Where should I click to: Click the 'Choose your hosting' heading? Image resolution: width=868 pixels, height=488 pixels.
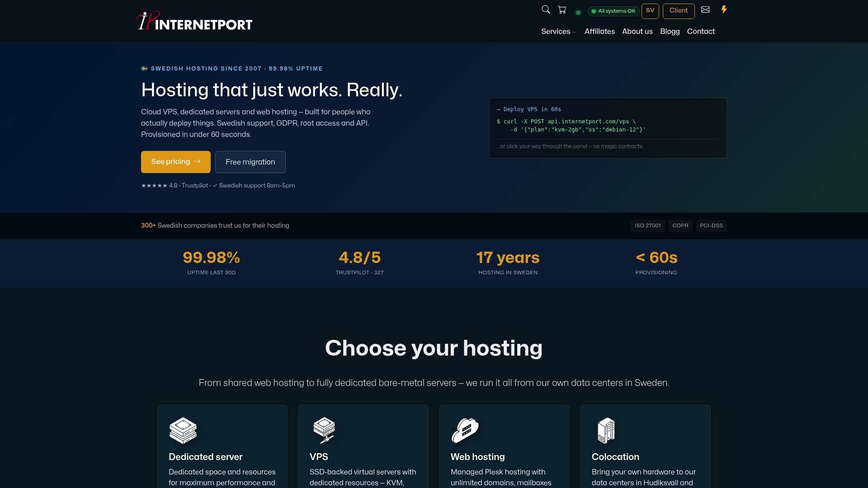pos(434,348)
